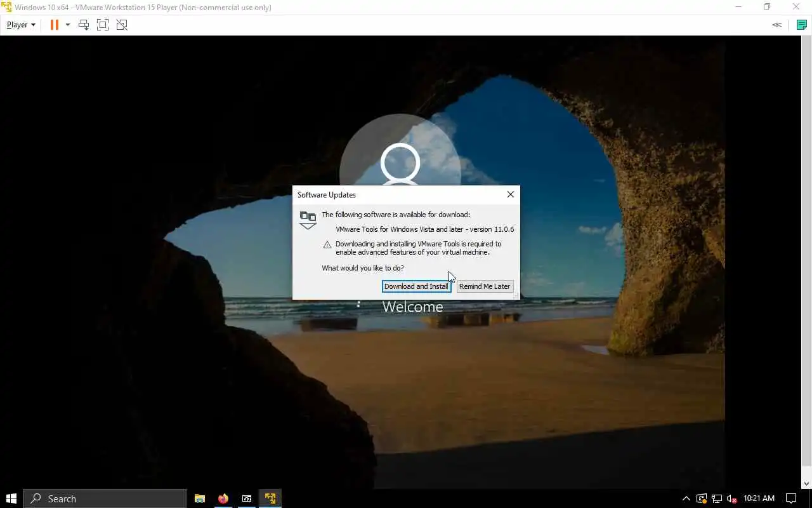The width and height of the screenshot is (812, 508).
Task: Show hidden system tray icons
Action: coord(686,498)
